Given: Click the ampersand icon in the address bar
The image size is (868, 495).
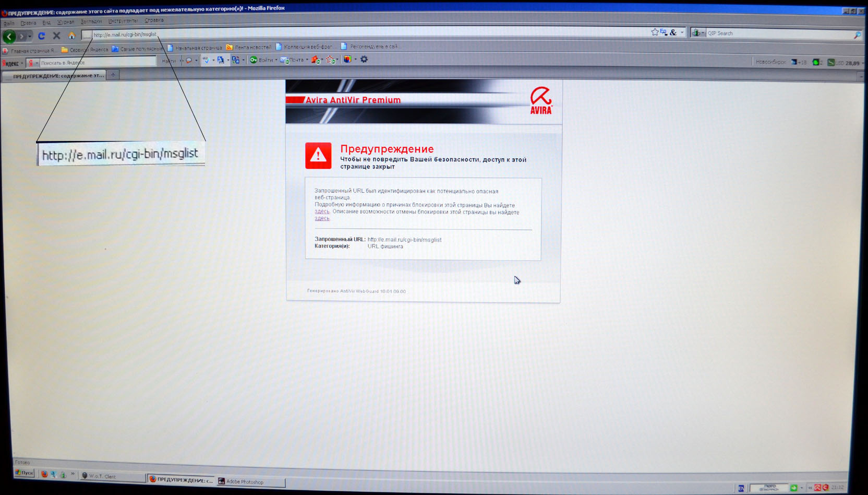Looking at the screenshot, I should pos(673,32).
